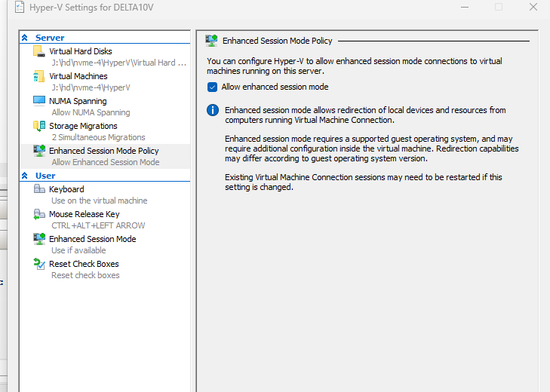Click 'Reset check boxes' subtext
Viewport: 550px width, 392px height.
tap(85, 275)
